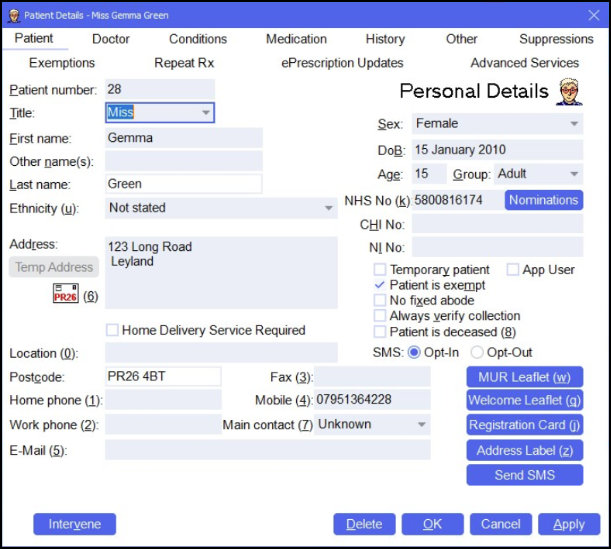Image resolution: width=611 pixels, height=549 pixels.
Task: Click the Nominations button
Action: 543,200
